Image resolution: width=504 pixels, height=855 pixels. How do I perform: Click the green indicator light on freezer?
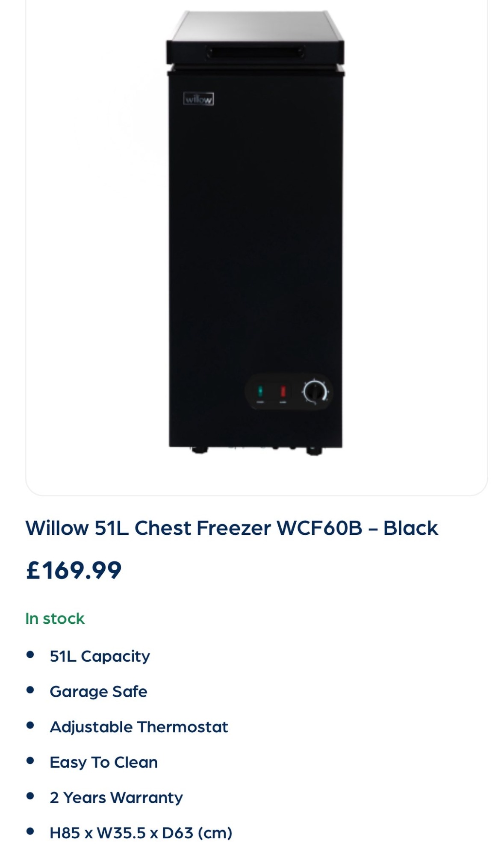pos(260,391)
